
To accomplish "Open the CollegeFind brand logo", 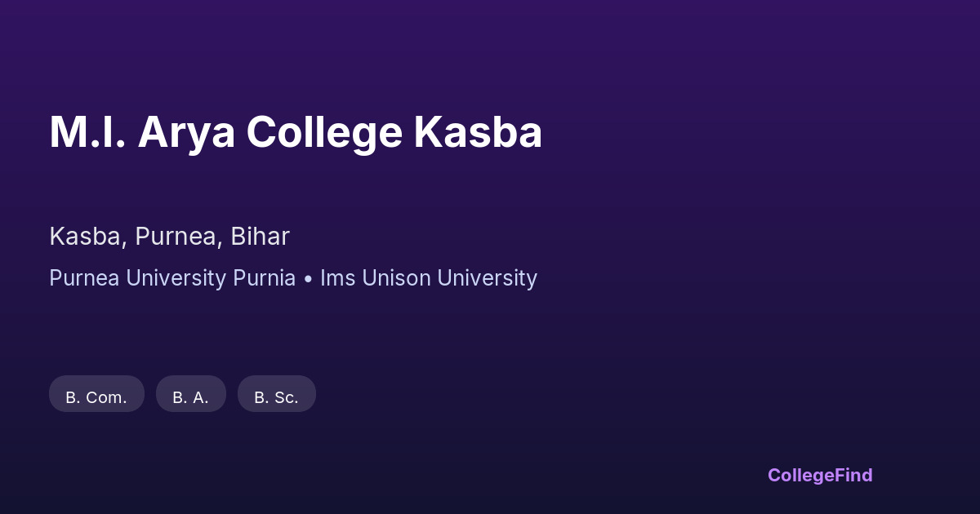I will pyautogui.click(x=819, y=475).
